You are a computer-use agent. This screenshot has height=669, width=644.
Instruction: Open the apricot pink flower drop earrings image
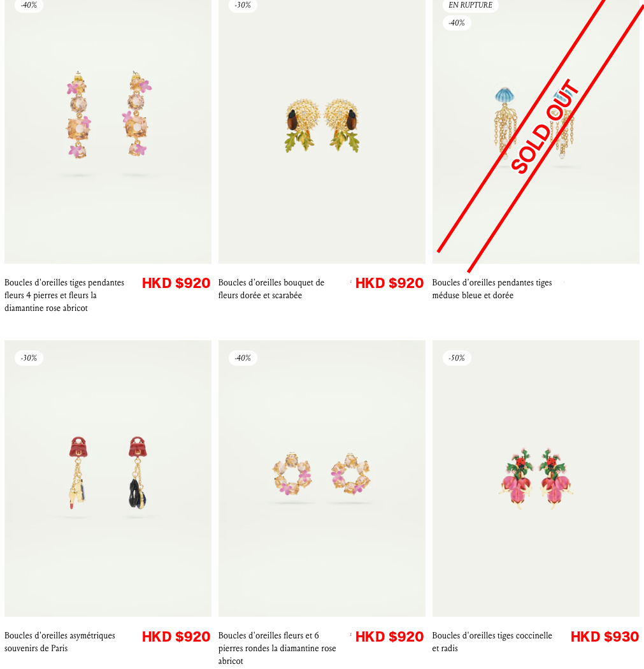tap(108, 131)
